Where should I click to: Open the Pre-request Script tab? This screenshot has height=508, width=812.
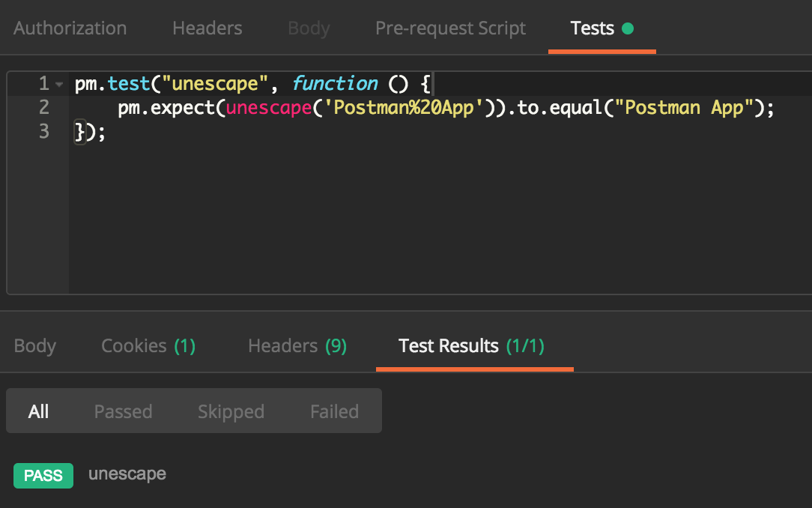click(x=450, y=28)
